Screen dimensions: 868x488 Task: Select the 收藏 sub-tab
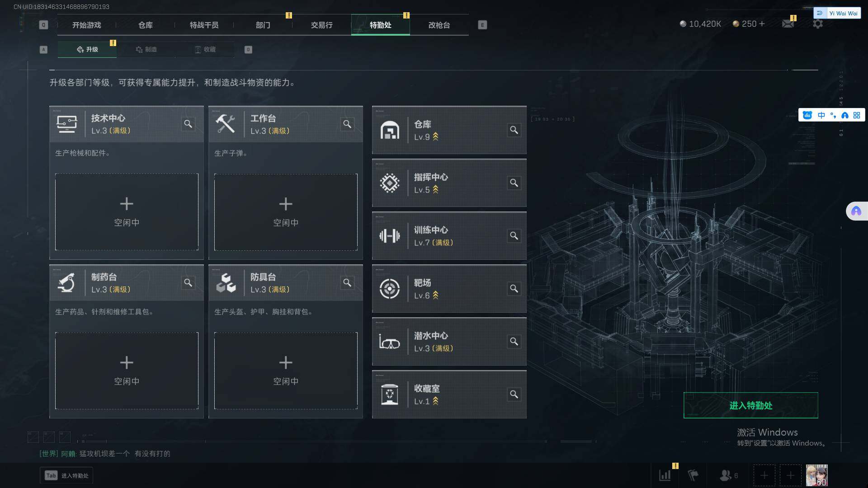205,49
